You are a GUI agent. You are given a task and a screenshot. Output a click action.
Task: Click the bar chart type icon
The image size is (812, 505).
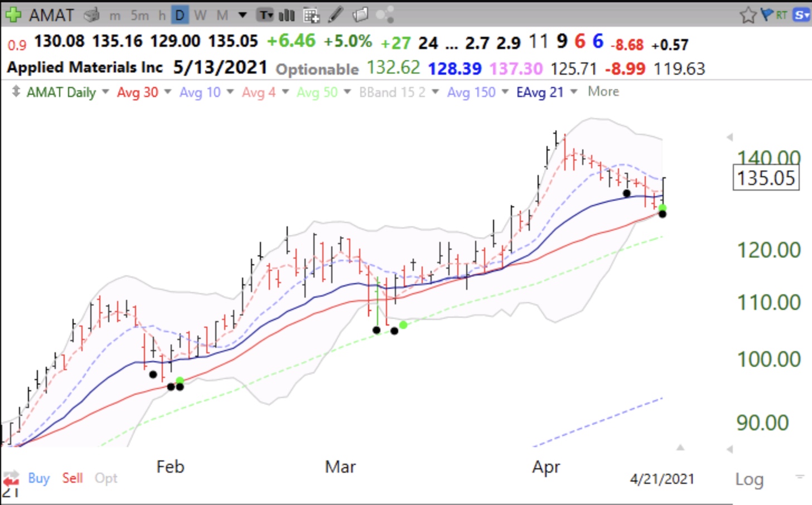pyautogui.click(x=287, y=15)
